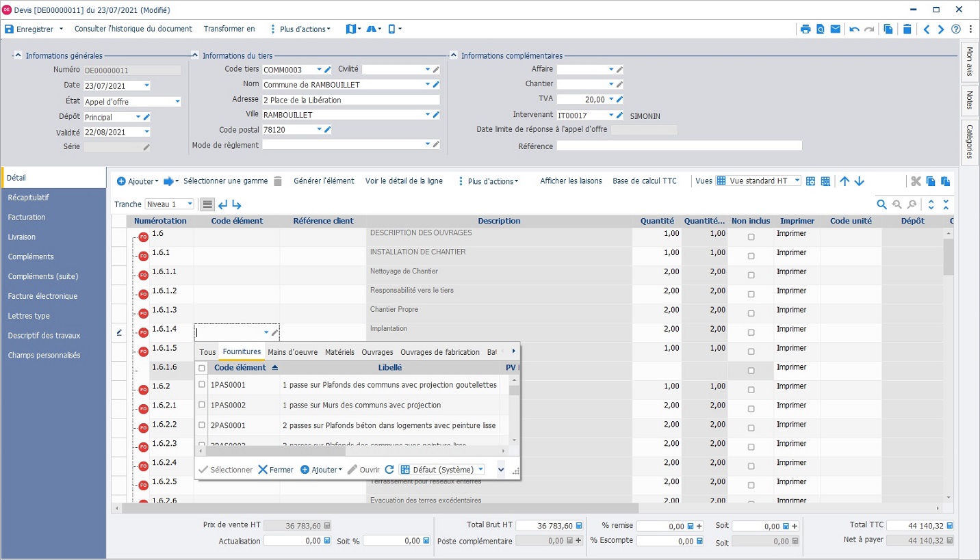Viewport: 980px width, 560px height.
Task: Duplicate the document using top copy icon
Action: click(888, 29)
